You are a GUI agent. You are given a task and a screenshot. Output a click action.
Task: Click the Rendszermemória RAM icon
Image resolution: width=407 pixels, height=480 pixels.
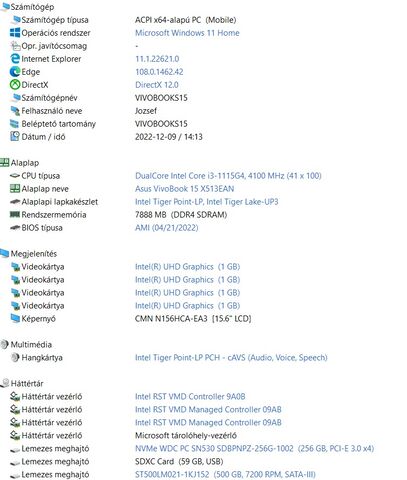pyautogui.click(x=15, y=215)
